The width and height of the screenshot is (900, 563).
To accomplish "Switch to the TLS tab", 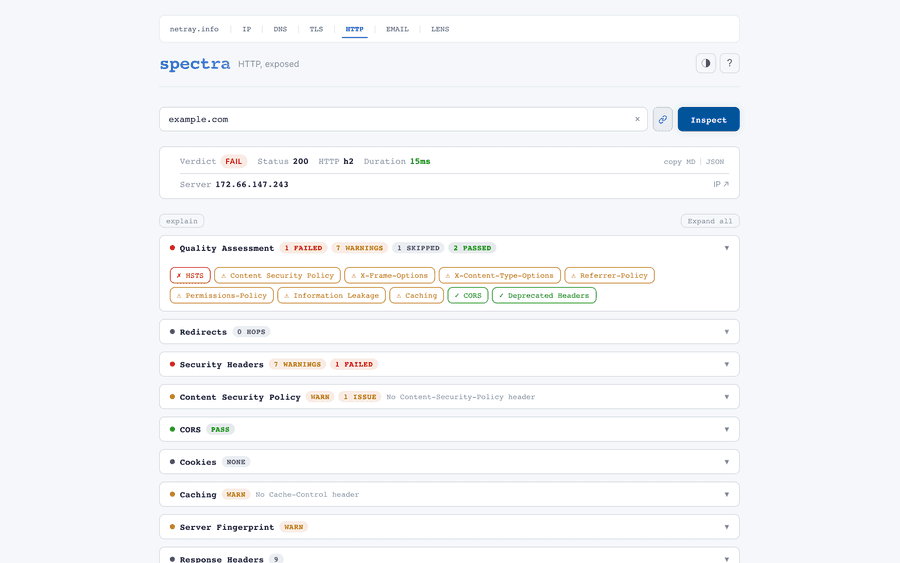I will pos(316,29).
